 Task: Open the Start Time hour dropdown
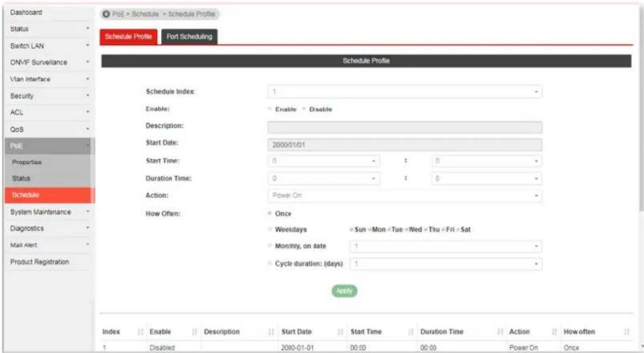(x=324, y=161)
